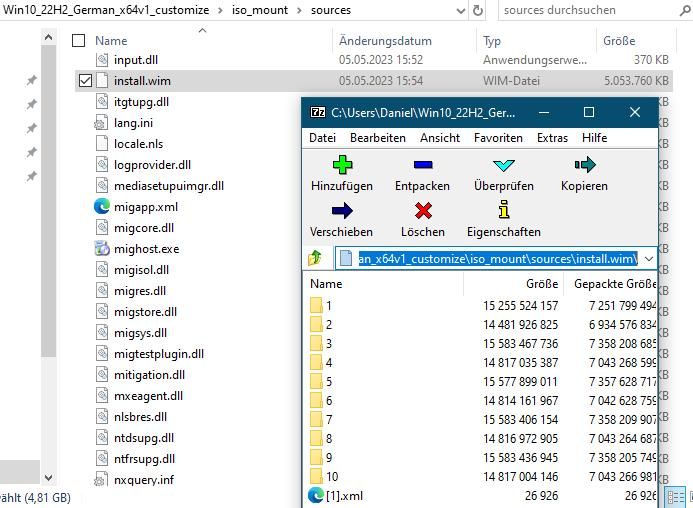Click the Löschen red X icon
693x508 pixels.
(x=423, y=211)
